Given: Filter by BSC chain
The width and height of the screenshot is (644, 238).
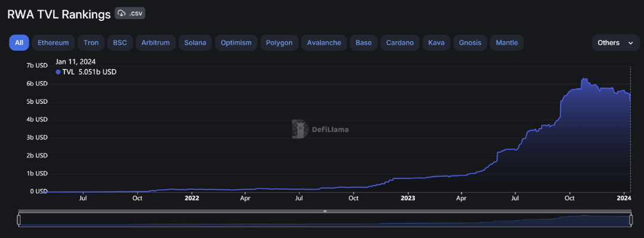Looking at the screenshot, I should (x=120, y=43).
